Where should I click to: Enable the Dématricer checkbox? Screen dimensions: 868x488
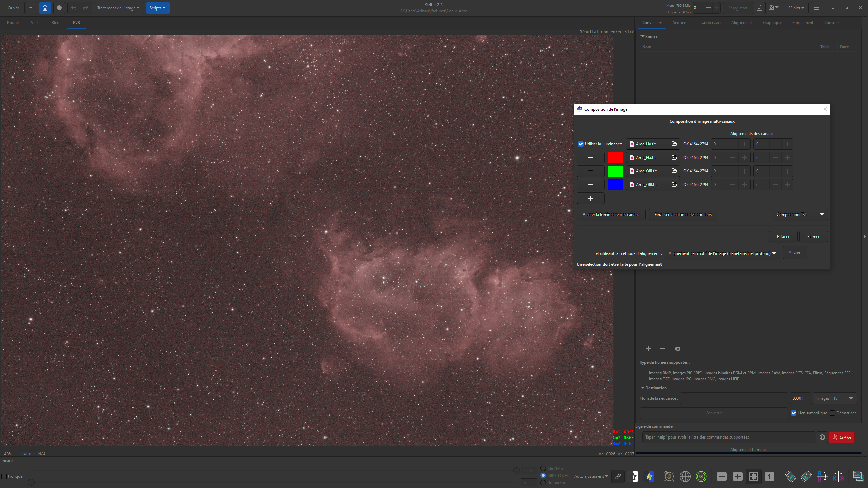[x=832, y=413]
